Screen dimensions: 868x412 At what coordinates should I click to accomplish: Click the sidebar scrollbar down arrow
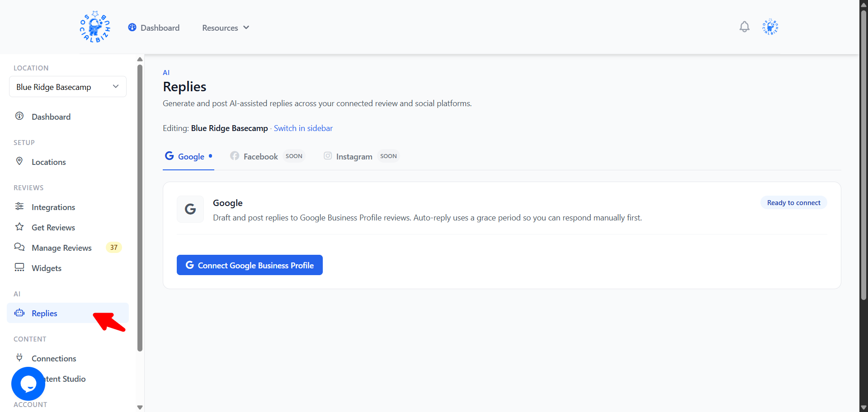140,407
